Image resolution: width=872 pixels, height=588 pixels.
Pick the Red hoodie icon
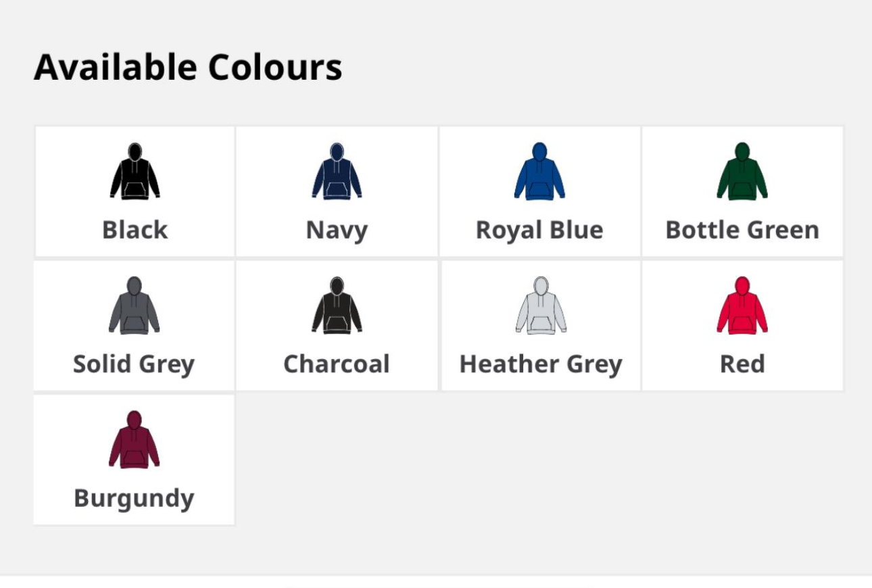[742, 305]
